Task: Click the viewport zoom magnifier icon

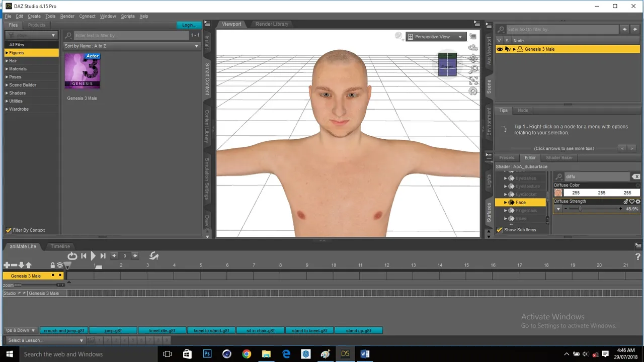Action: pyautogui.click(x=473, y=69)
